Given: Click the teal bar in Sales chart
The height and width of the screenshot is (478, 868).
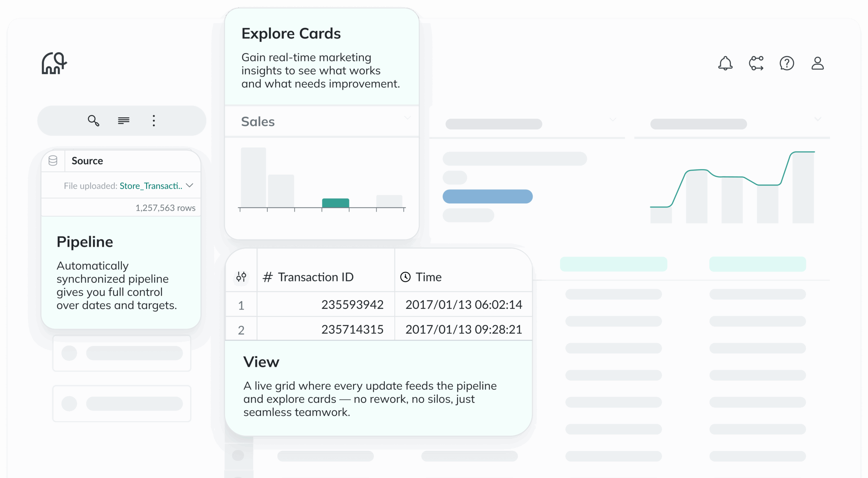Looking at the screenshot, I should (x=335, y=203).
